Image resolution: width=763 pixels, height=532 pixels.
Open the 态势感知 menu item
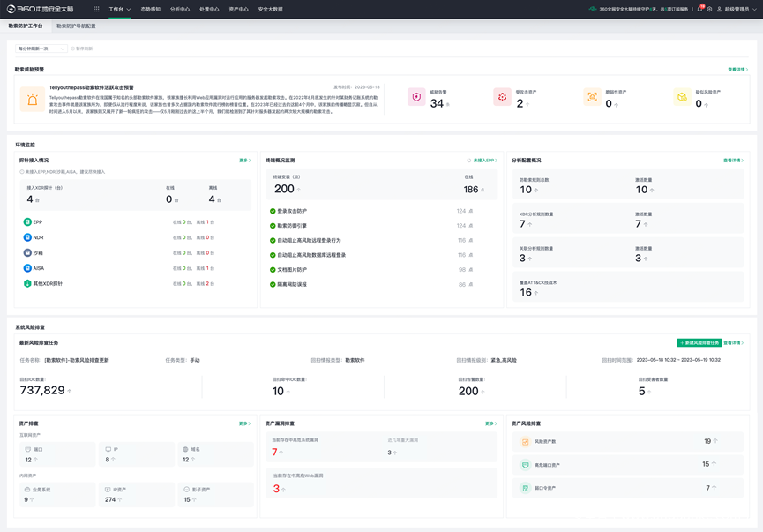click(x=150, y=9)
